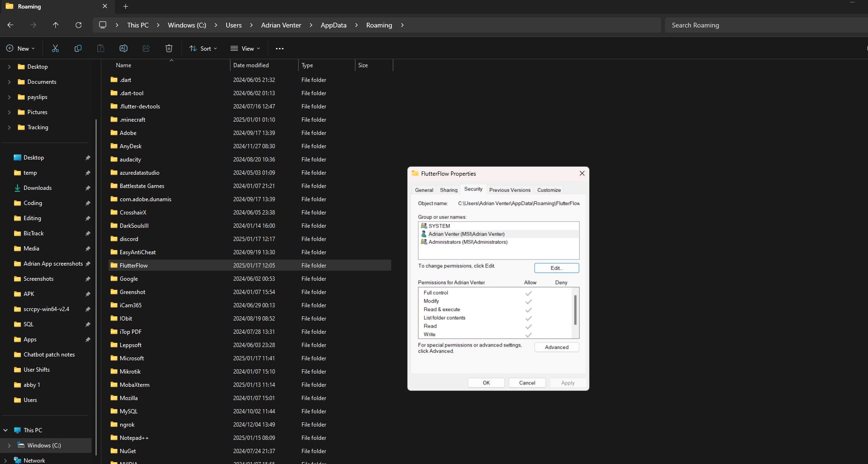
Task: Click the Rename icon in toolbar
Action: tap(124, 48)
